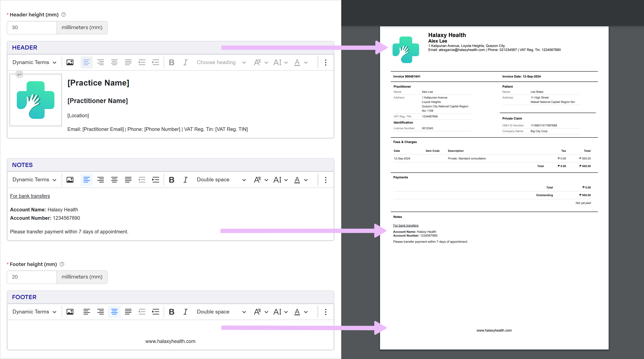Image resolution: width=644 pixels, height=359 pixels.
Task: Show help for Footer height
Action: coord(62,264)
